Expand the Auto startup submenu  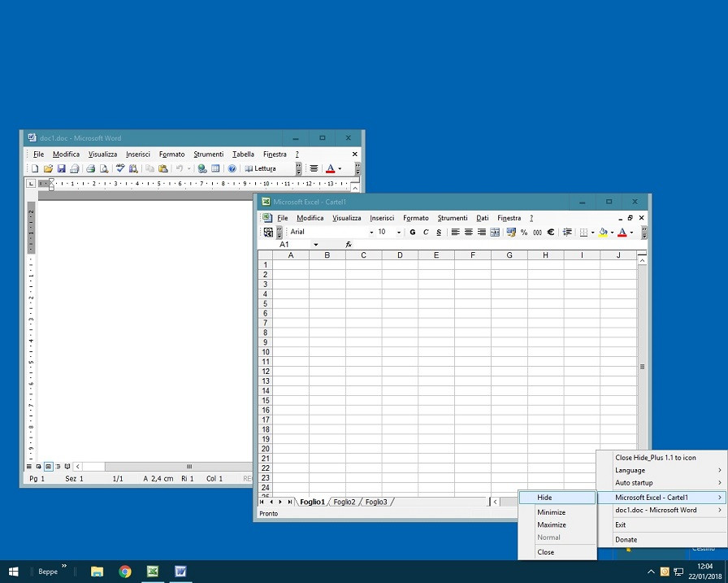(x=661, y=483)
